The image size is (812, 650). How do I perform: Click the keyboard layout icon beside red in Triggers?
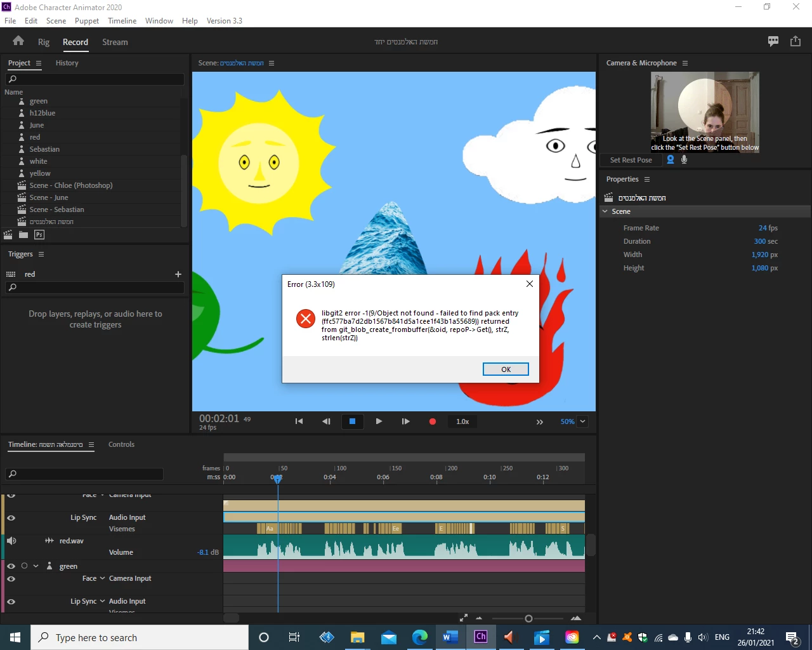coord(11,274)
